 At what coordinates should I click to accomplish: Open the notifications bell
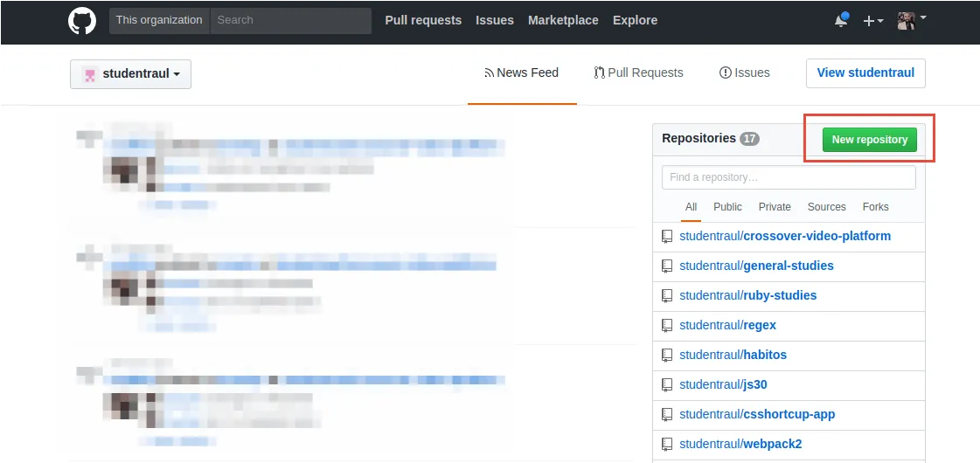[842, 20]
